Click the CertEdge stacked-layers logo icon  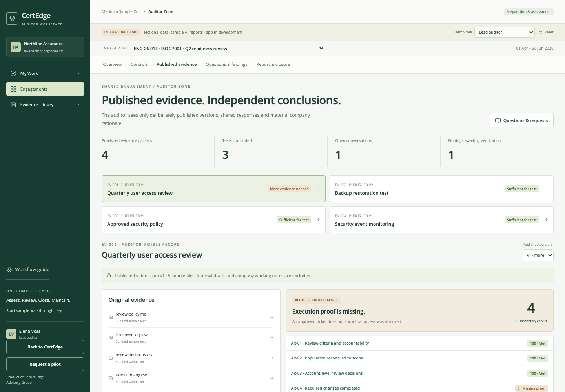point(12,18)
